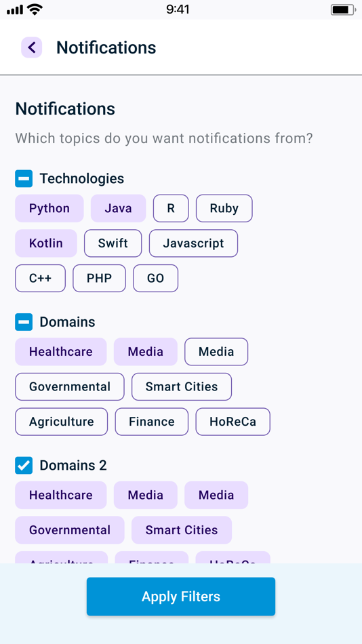362x644 pixels.
Task: Deselect the Python technology chip
Action: pos(49,208)
